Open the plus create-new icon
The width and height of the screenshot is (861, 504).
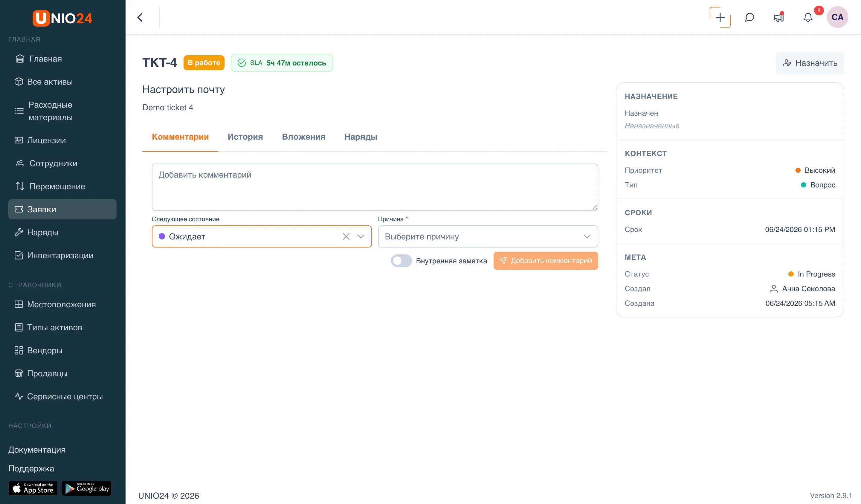pos(720,17)
